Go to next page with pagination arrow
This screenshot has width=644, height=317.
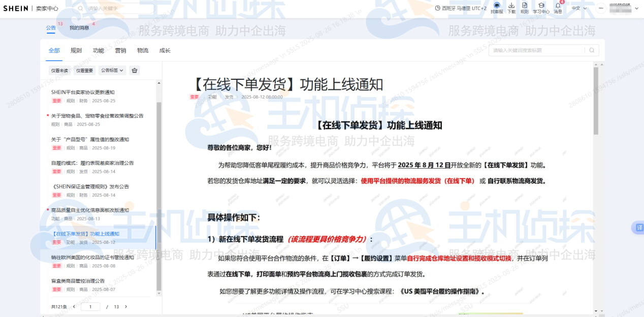click(x=125, y=307)
